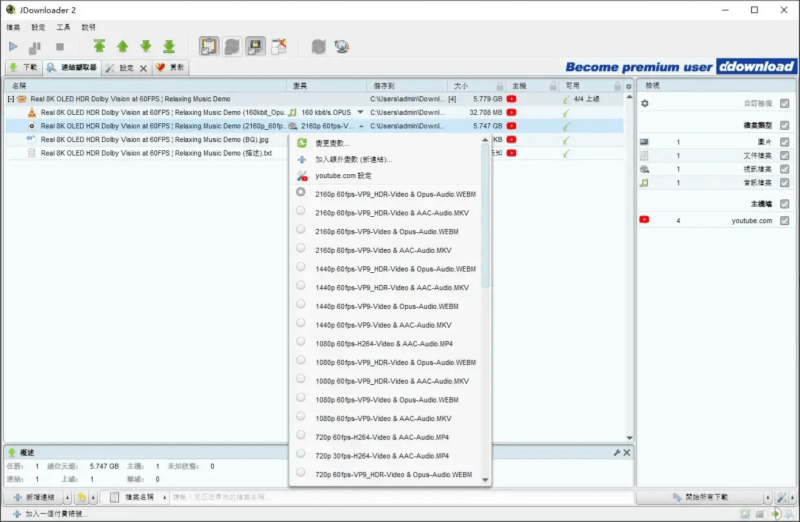Click the variant popup scrollbar thumb
This screenshot has width=800, height=522.
pyautogui.click(x=485, y=216)
